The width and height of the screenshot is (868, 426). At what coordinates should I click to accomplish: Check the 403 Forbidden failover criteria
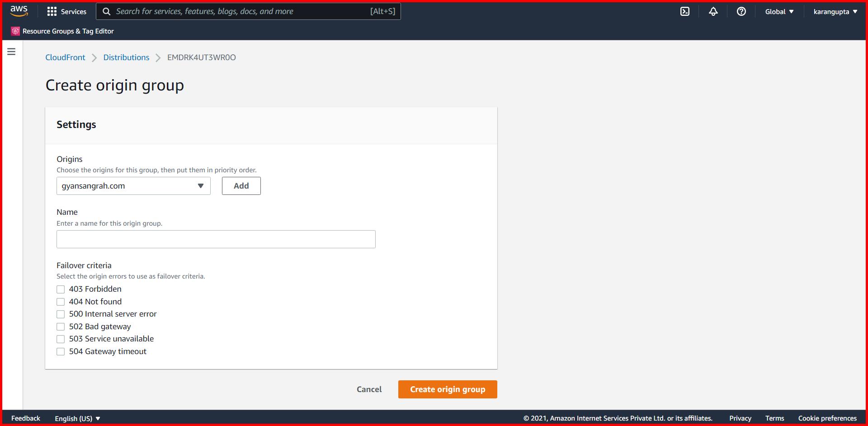[61, 289]
